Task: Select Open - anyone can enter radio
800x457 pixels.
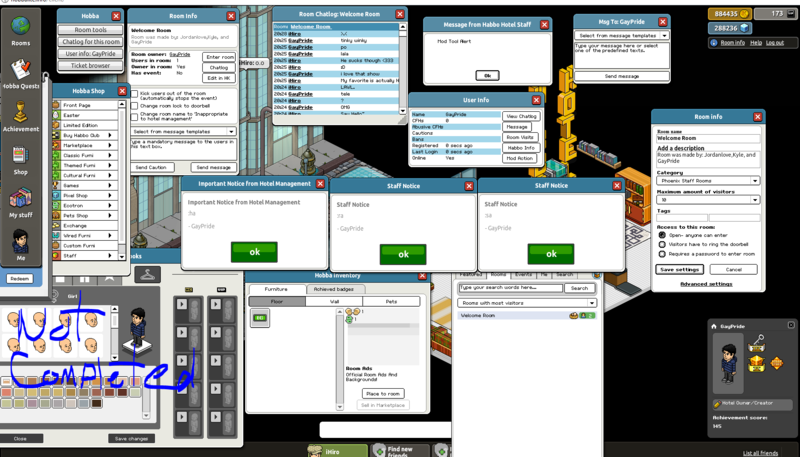Action: pyautogui.click(x=662, y=235)
